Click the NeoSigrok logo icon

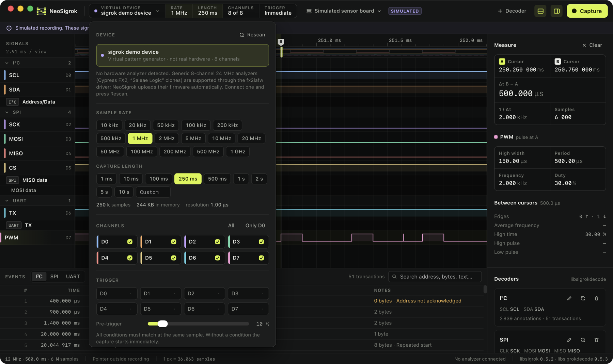coord(41,11)
